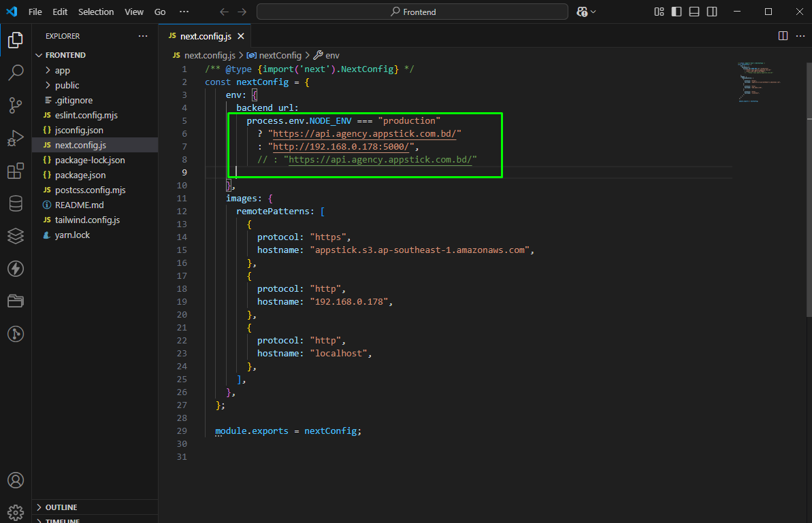Toggle primary side bar visibility
Image resolution: width=812 pixels, height=523 pixels.
677,12
